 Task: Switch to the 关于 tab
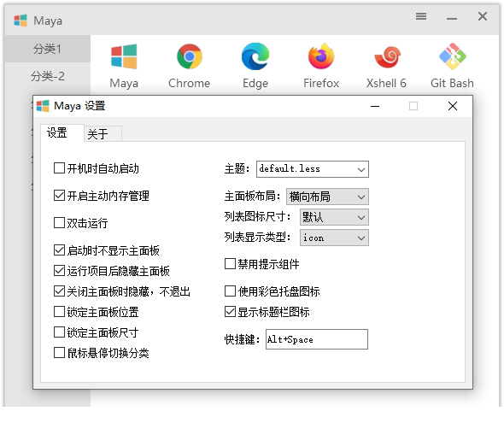[103, 133]
